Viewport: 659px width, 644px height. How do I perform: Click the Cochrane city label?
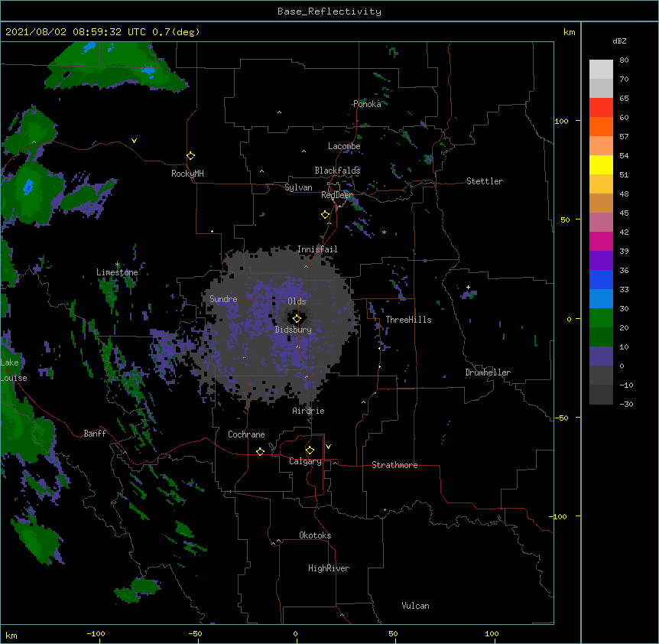click(x=246, y=434)
